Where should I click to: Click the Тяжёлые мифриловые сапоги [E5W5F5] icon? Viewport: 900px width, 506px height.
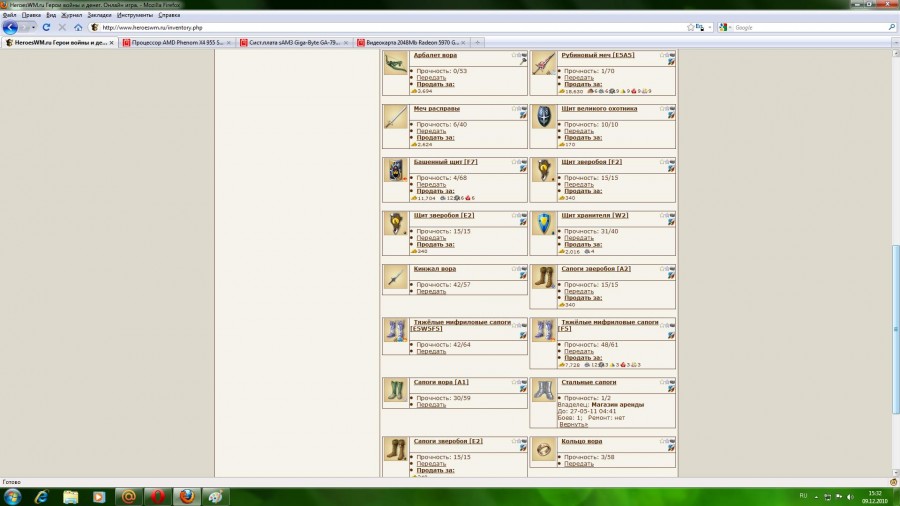[395, 330]
